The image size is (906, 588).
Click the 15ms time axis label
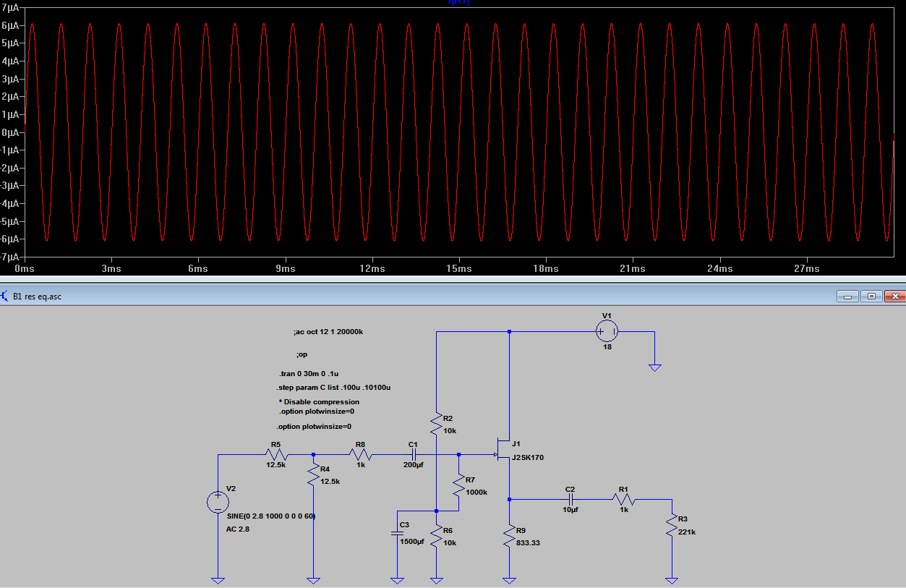(459, 268)
